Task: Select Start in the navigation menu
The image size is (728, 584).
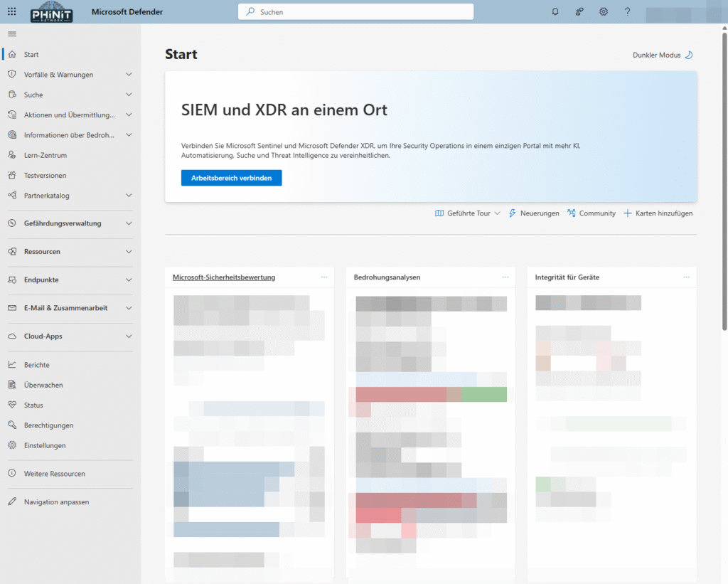Action: 33,54
